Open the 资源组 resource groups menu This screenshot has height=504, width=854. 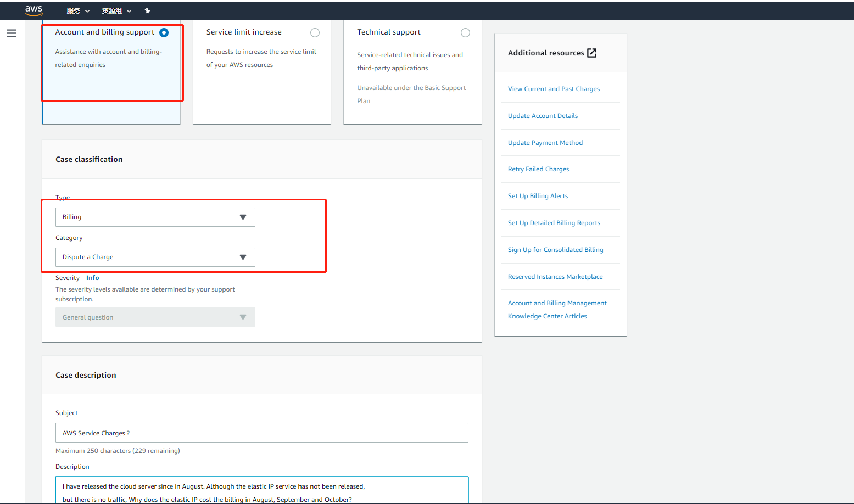116,10
